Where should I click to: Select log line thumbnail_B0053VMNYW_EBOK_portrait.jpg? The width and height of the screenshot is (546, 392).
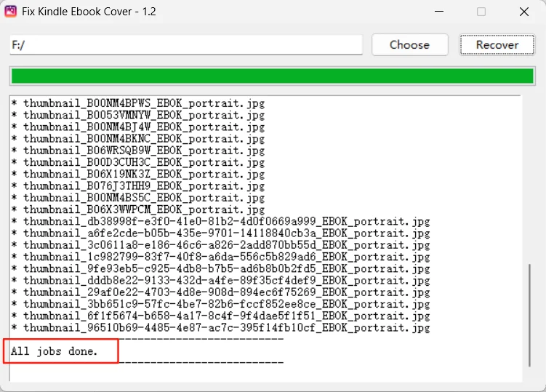tap(138, 115)
